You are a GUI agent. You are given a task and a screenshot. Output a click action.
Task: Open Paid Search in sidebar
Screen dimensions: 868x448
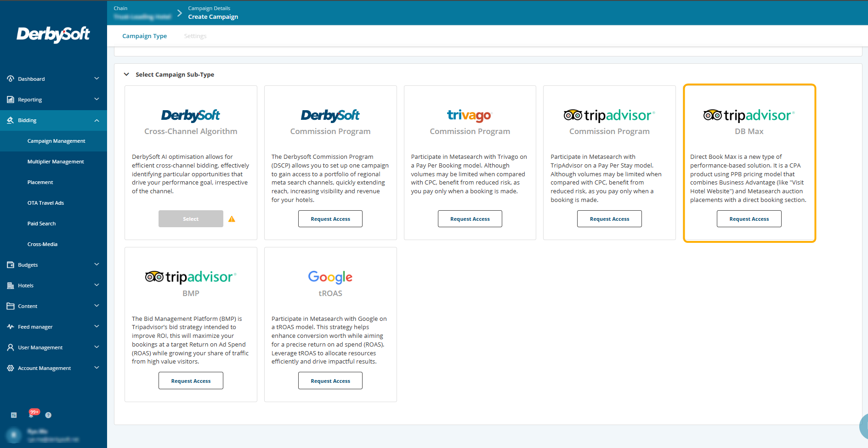click(53, 224)
